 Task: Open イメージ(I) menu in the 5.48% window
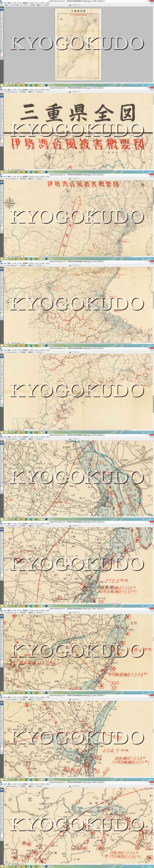point(14,3)
